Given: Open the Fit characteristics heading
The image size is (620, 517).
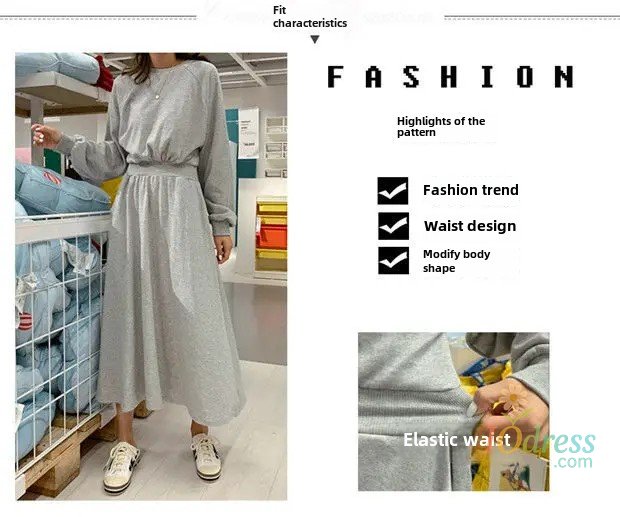Looking at the screenshot, I should click(310, 17).
